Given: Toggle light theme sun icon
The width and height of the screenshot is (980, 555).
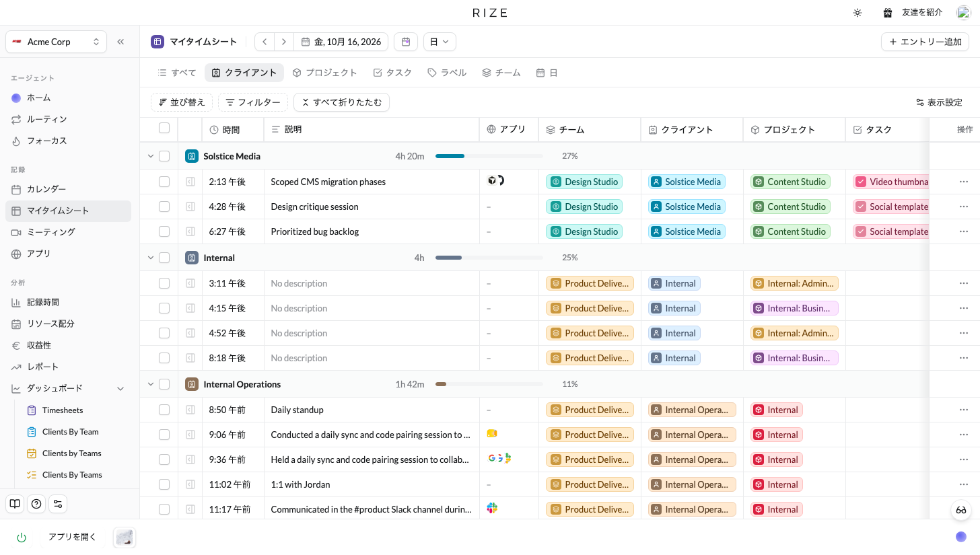Looking at the screenshot, I should pos(858,13).
